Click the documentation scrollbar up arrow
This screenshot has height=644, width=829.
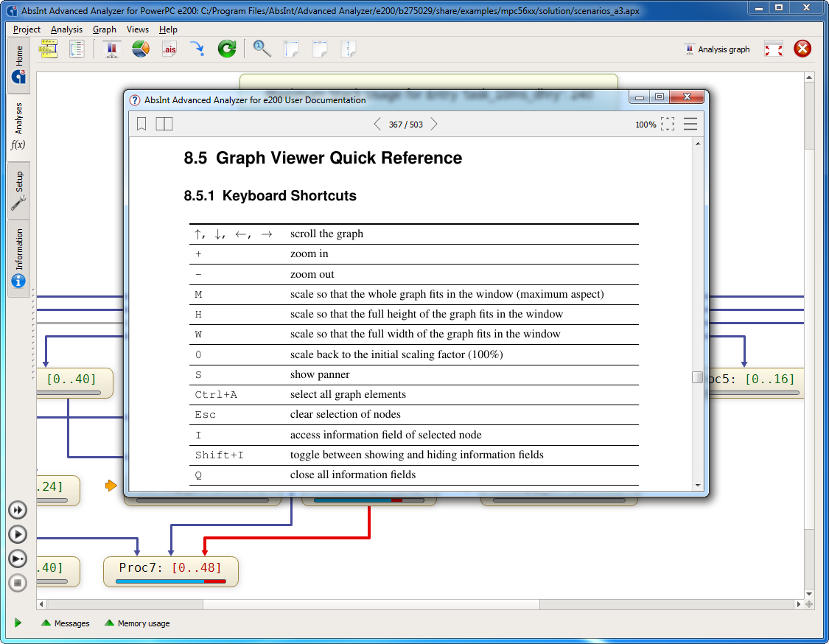[x=698, y=144]
